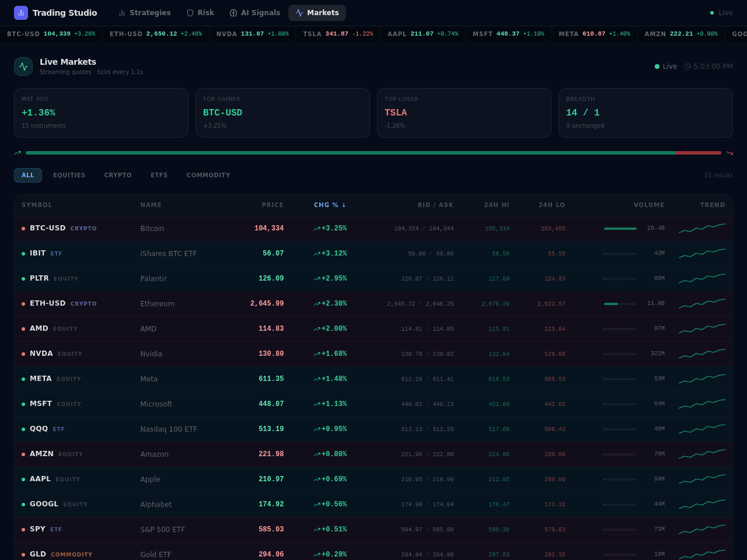Click the IBIT trend sparkline

tap(702, 254)
